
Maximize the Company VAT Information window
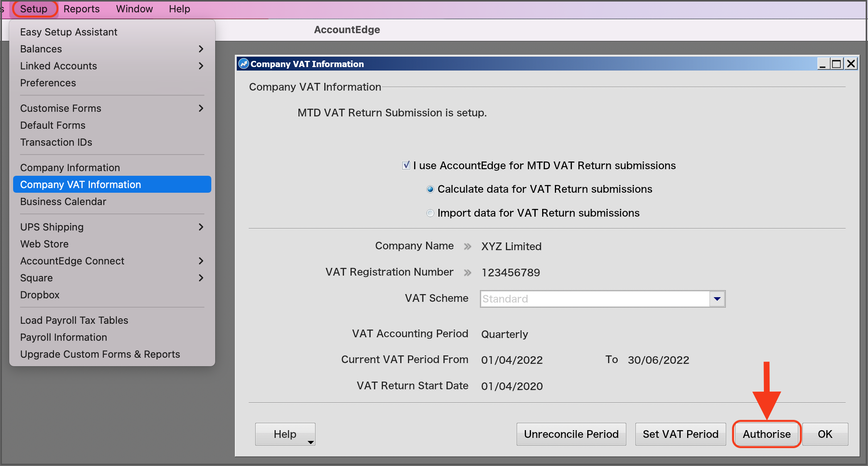tap(836, 64)
